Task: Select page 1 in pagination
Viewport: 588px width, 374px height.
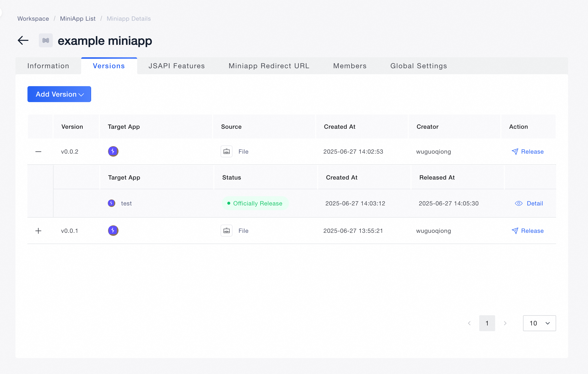Action: (x=487, y=323)
